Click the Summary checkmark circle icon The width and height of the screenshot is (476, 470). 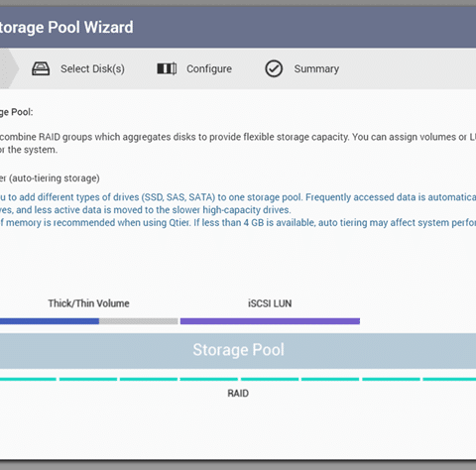[x=274, y=68]
